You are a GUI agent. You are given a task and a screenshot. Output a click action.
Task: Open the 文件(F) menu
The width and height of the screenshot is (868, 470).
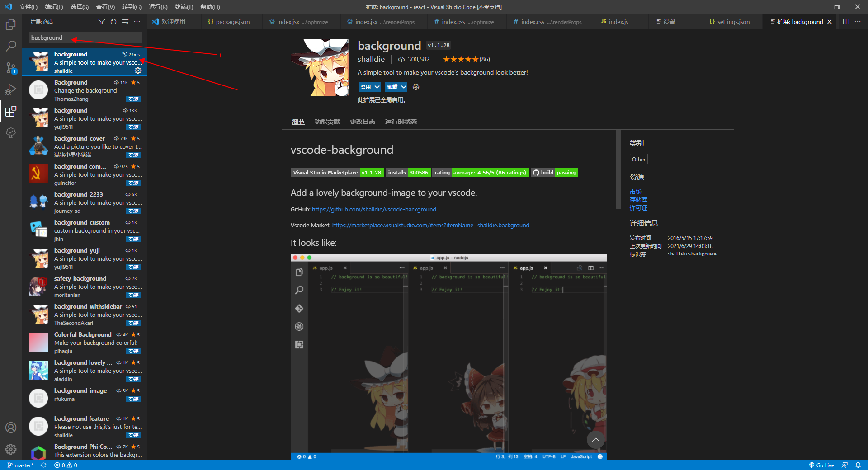coord(28,7)
